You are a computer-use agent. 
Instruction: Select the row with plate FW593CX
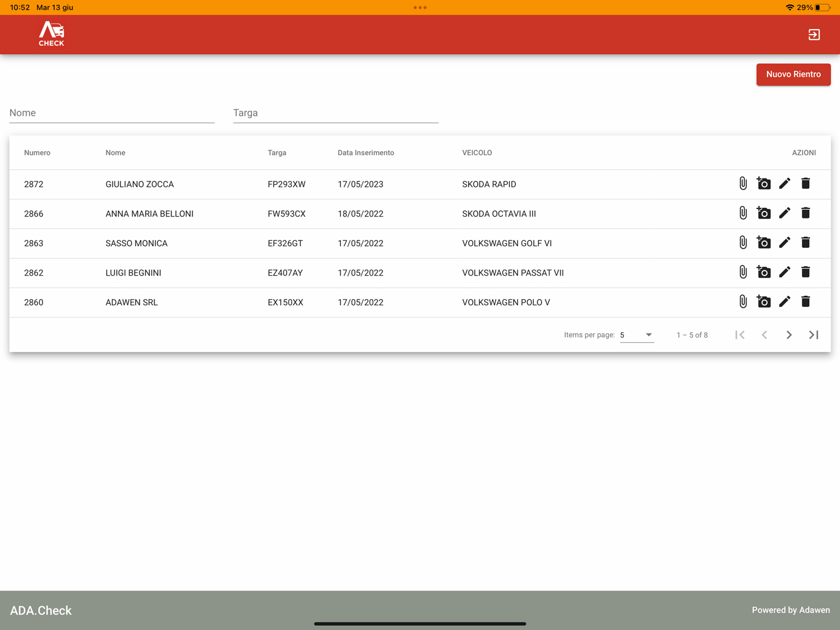[x=287, y=214]
